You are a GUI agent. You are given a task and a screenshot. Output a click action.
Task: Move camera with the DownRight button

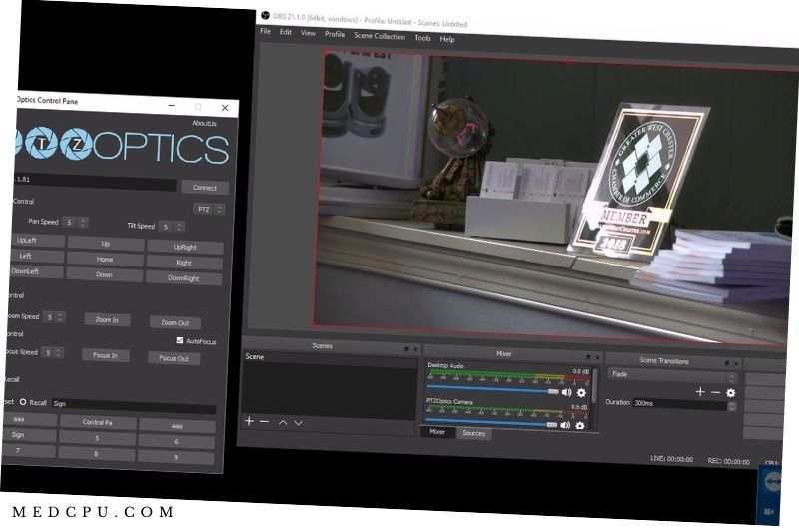point(184,278)
